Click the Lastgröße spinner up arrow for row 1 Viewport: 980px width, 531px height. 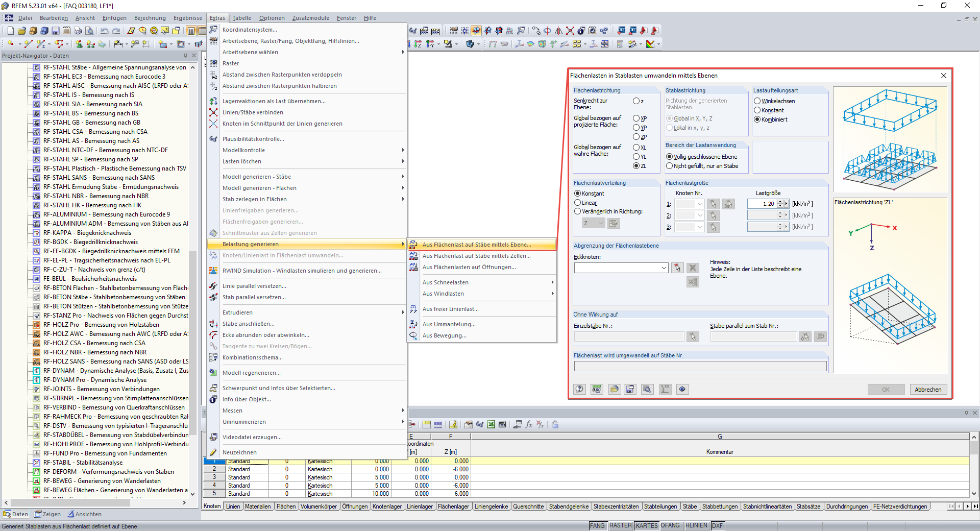(x=780, y=202)
